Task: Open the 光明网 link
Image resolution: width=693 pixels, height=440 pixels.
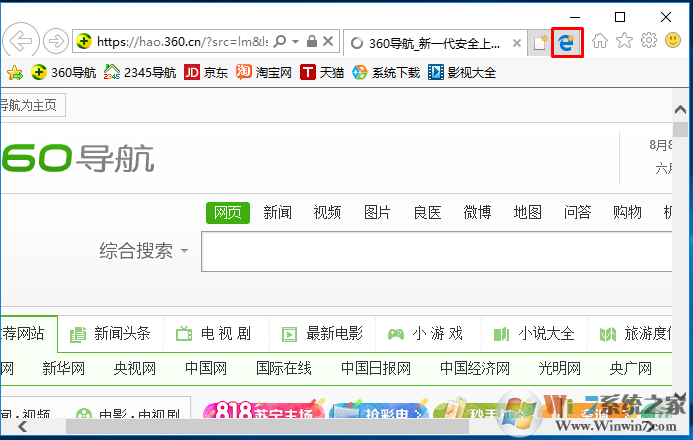Action: 560,368
